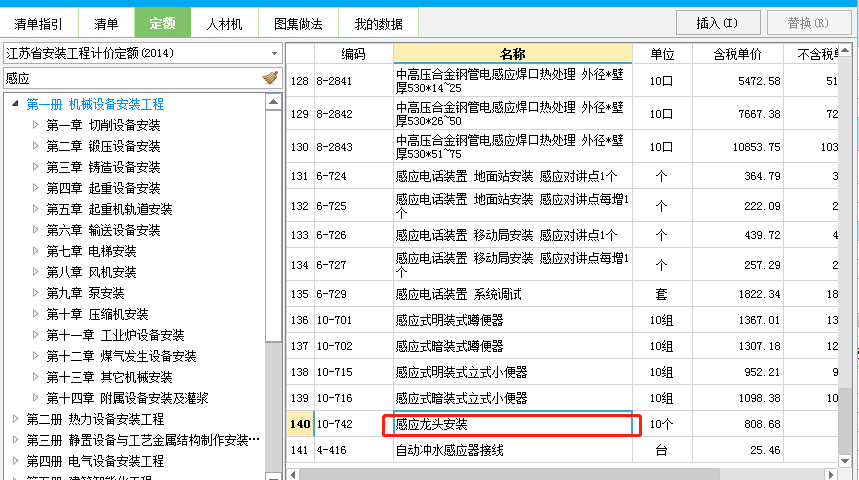The image size is (859, 480).
Task: Expand 第四册 电气设备安装工程
Action: click(x=15, y=460)
